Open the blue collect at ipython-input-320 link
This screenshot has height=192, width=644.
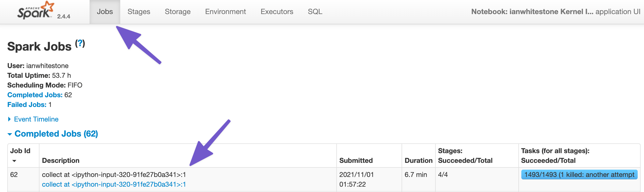click(114, 184)
